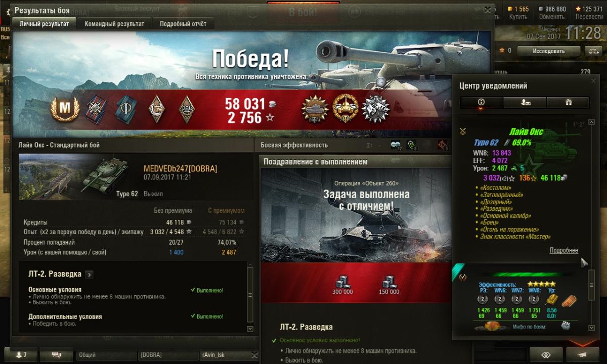This screenshot has width=607, height=364.
Task: Select the info notifications filter icon
Action: tap(481, 102)
